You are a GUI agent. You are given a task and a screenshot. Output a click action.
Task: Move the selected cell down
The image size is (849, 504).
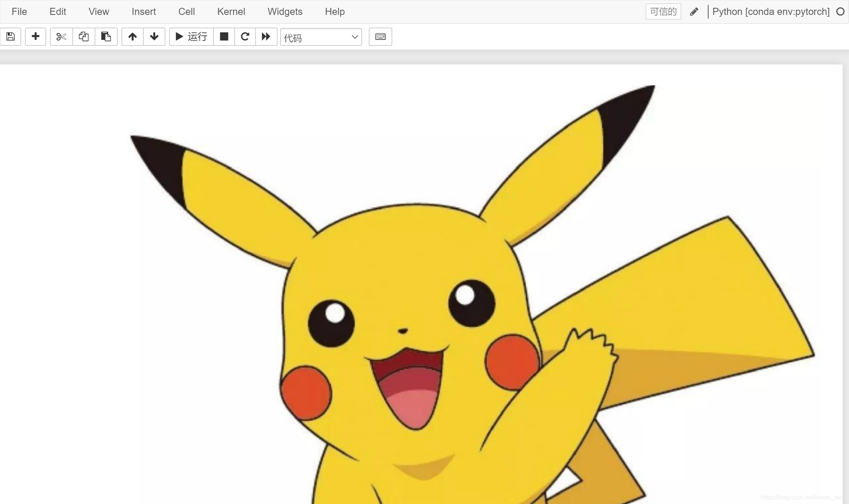click(154, 37)
